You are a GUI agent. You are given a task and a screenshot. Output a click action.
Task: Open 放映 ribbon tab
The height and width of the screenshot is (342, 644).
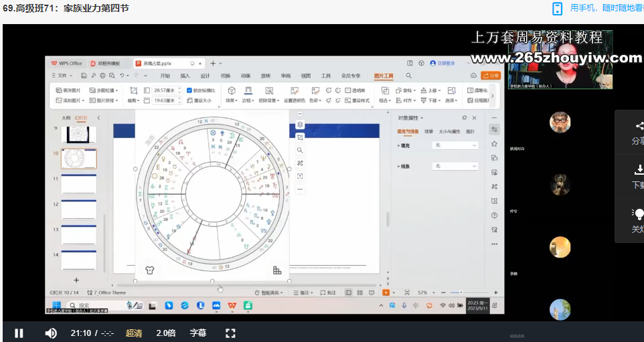266,76
